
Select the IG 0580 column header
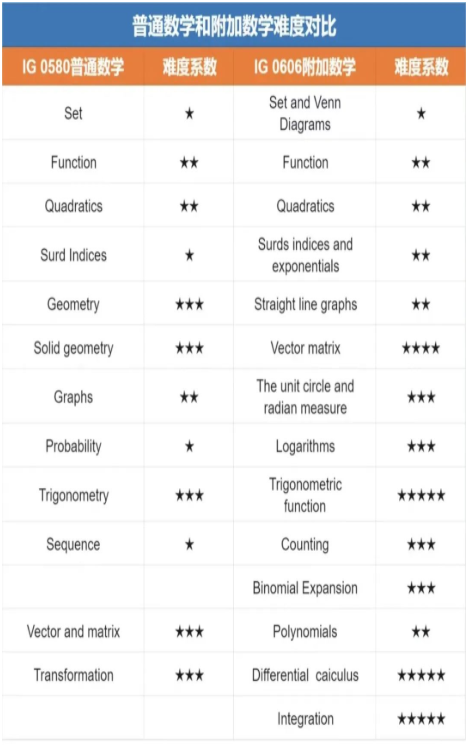point(73,67)
